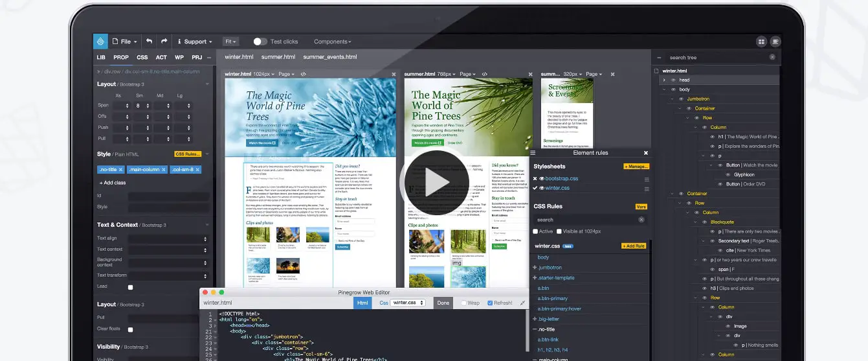
Task: Switch to the WP tab
Action: (x=179, y=57)
